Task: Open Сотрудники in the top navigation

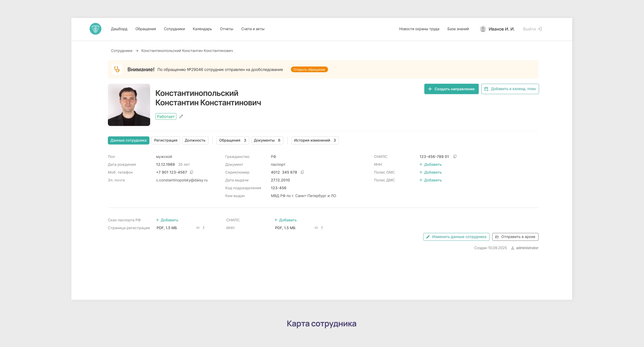Action: coord(174,29)
